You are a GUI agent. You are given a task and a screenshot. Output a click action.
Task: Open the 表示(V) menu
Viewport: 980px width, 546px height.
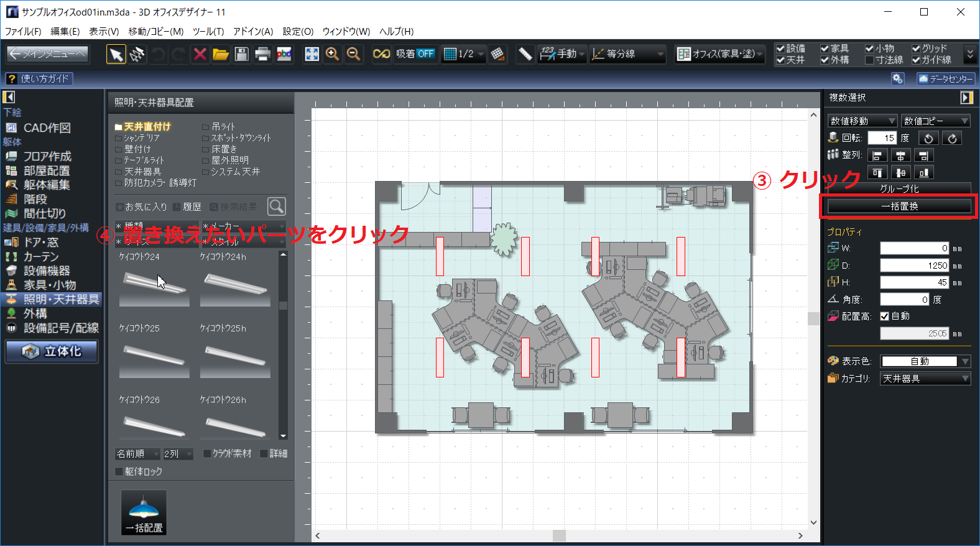point(103,31)
